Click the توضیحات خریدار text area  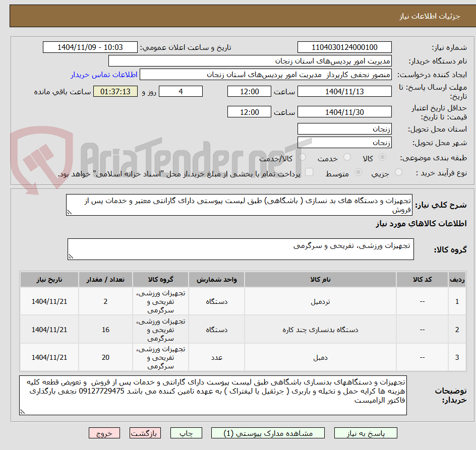213,396
